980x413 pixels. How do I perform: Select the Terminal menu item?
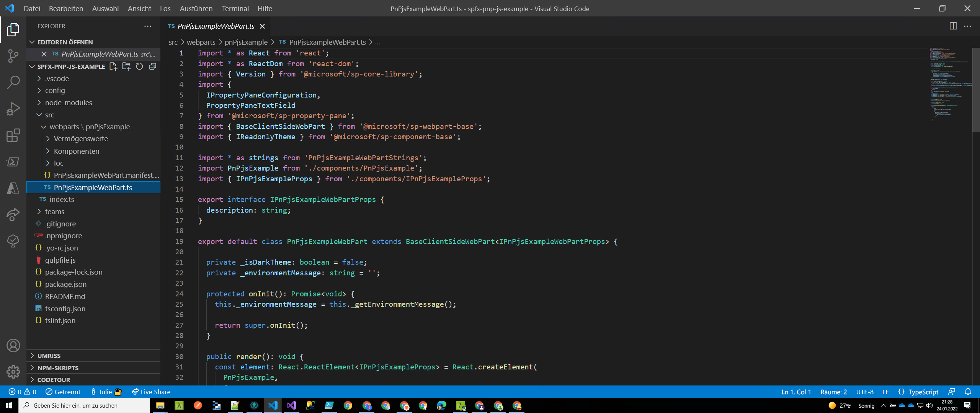click(236, 8)
